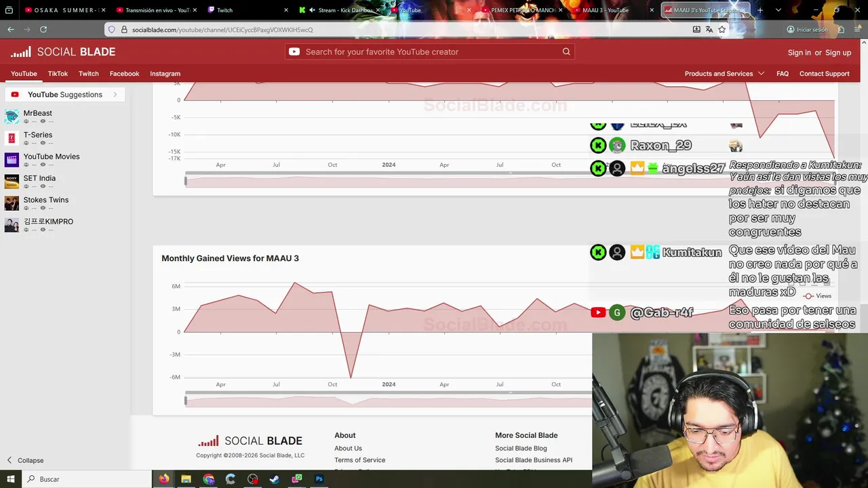The width and height of the screenshot is (868, 488).
Task: Click Sign in link
Action: tap(799, 52)
